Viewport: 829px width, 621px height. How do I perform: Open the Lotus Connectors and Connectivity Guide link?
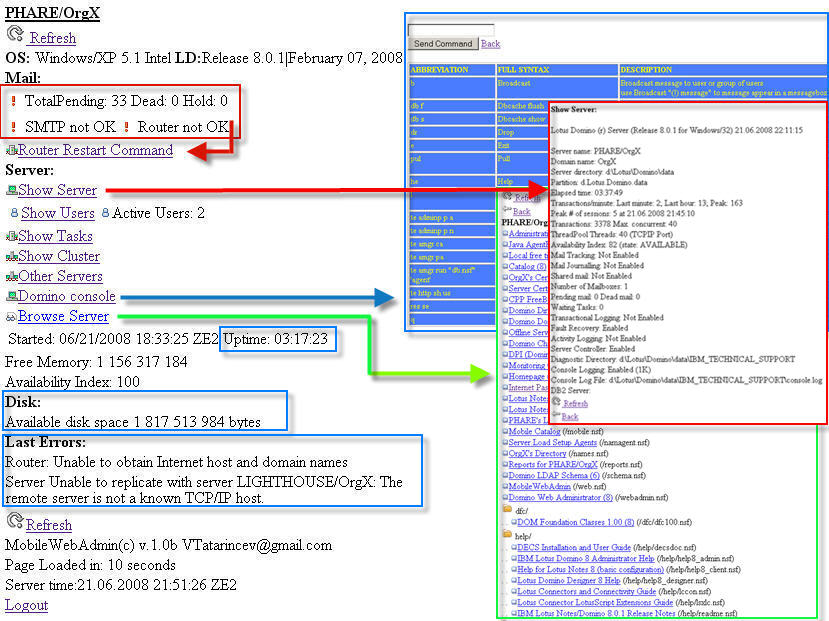[586, 591]
